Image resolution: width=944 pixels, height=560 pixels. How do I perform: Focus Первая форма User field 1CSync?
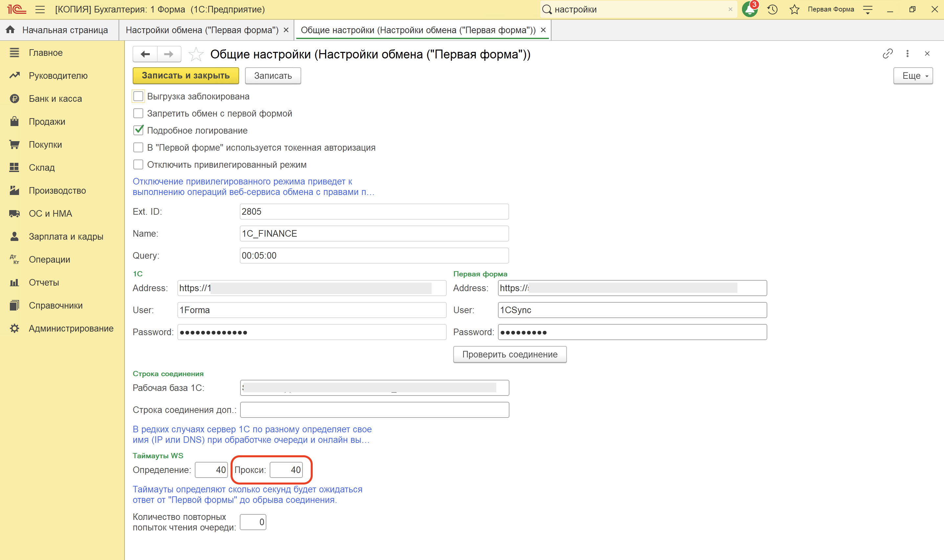633,310
